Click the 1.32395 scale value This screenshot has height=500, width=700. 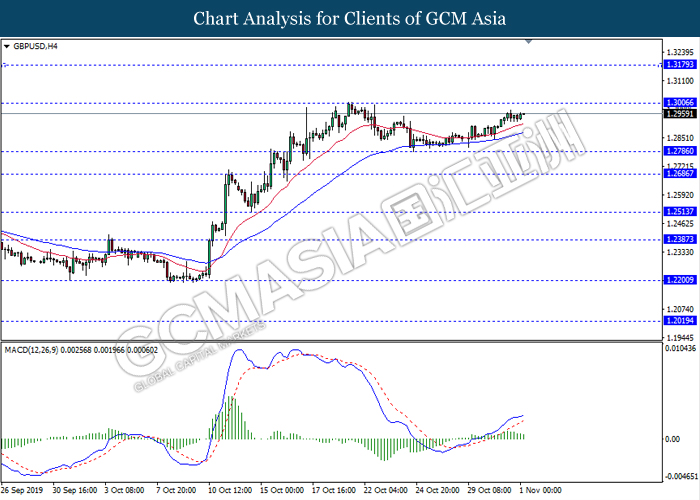(x=680, y=53)
